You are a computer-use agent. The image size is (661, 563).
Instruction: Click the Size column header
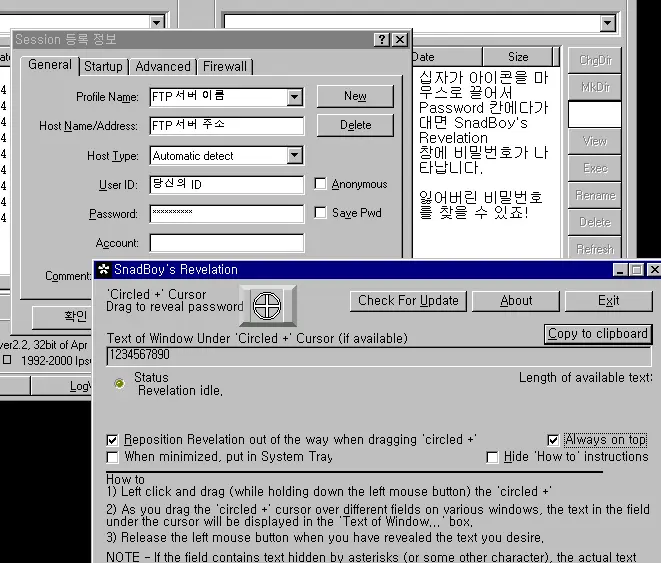coord(518,57)
